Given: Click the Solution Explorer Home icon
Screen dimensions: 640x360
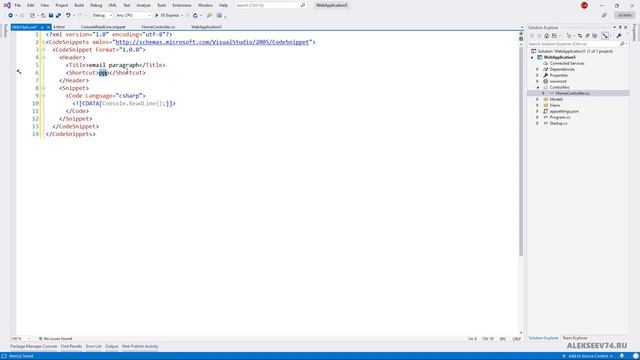Looking at the screenshot, I should 547,36.
